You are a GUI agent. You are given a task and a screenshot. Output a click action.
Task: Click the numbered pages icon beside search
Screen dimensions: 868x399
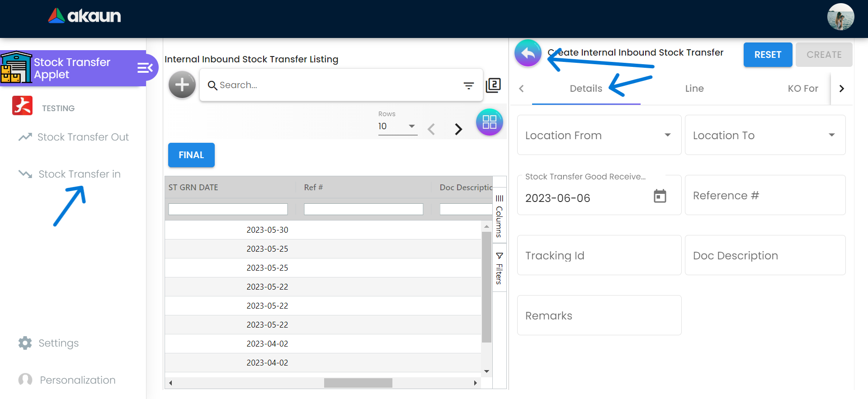pyautogui.click(x=493, y=85)
